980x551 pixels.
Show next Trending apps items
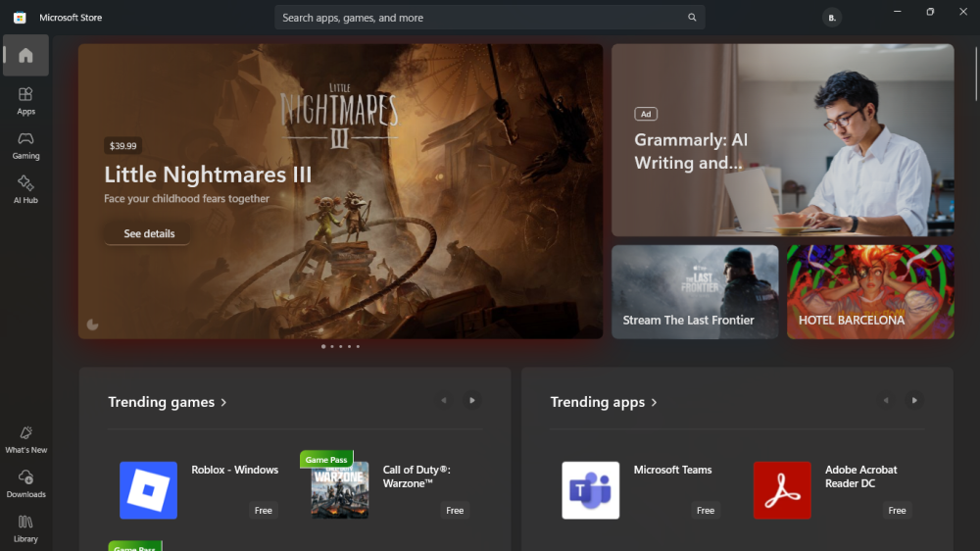(x=914, y=400)
